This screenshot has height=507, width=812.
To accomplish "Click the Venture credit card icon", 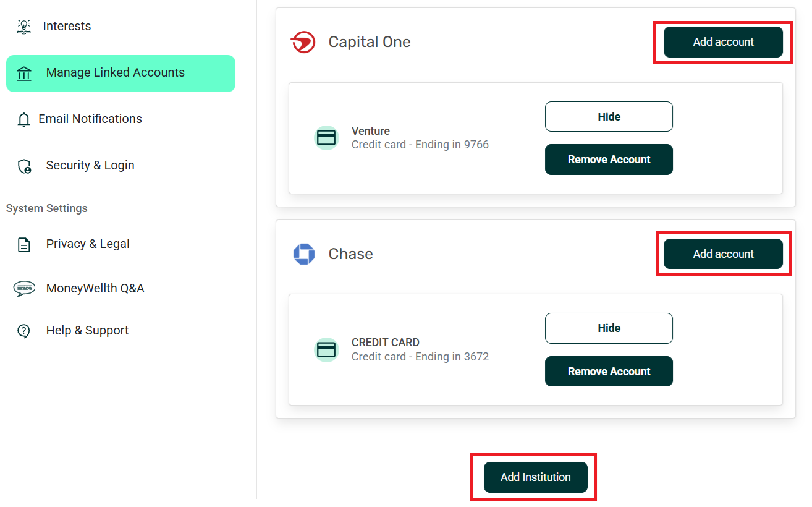I will point(326,138).
